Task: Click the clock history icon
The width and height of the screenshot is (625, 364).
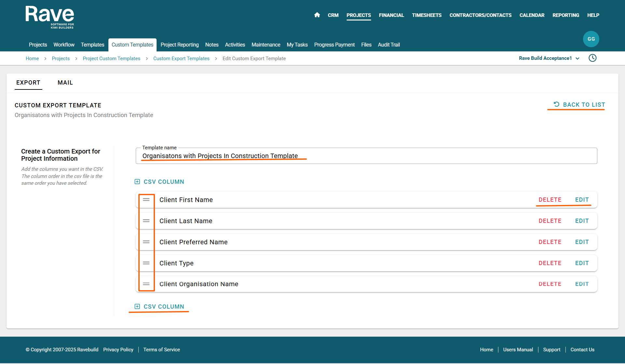Action: 592,58
